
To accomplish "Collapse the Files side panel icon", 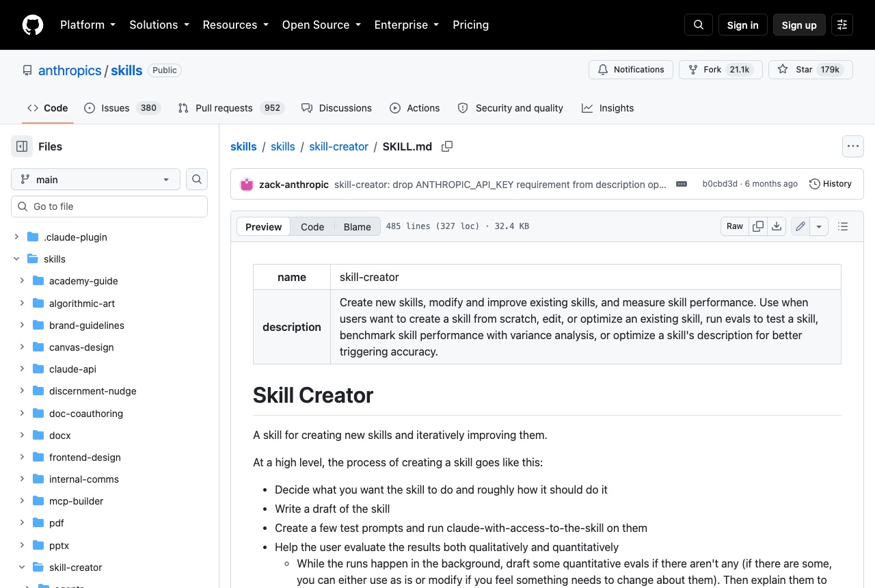I will click(22, 146).
